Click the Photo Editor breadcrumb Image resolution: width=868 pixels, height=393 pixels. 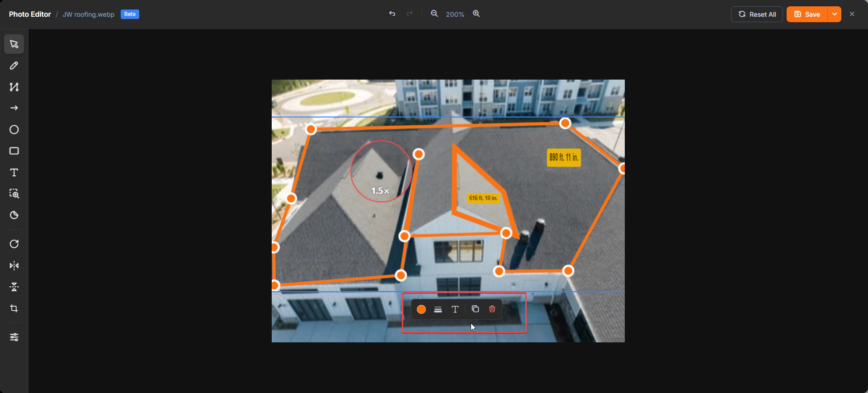coord(30,14)
